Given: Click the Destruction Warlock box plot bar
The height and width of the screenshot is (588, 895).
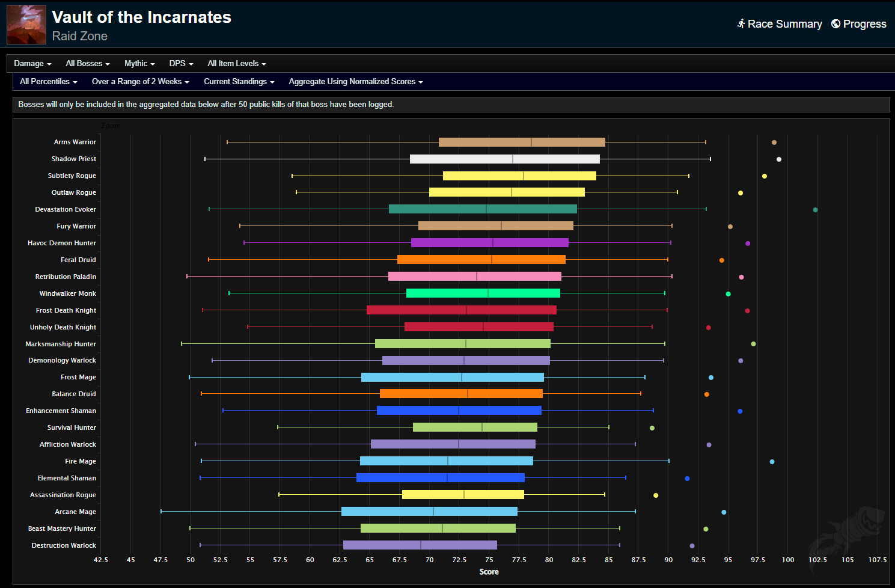Looking at the screenshot, I should pyautogui.click(x=420, y=545).
